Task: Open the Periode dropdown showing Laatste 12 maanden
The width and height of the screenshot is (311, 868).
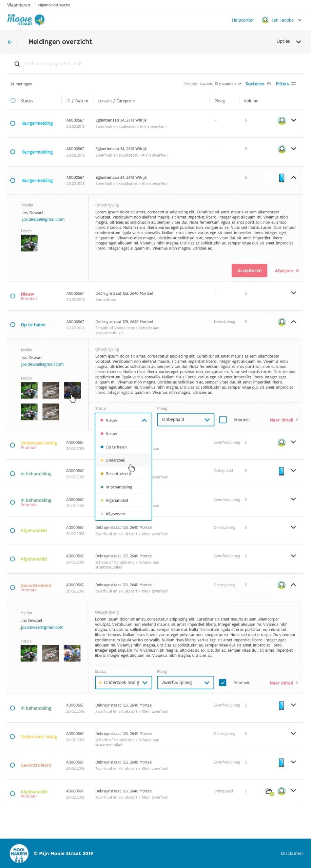Action: (220, 84)
